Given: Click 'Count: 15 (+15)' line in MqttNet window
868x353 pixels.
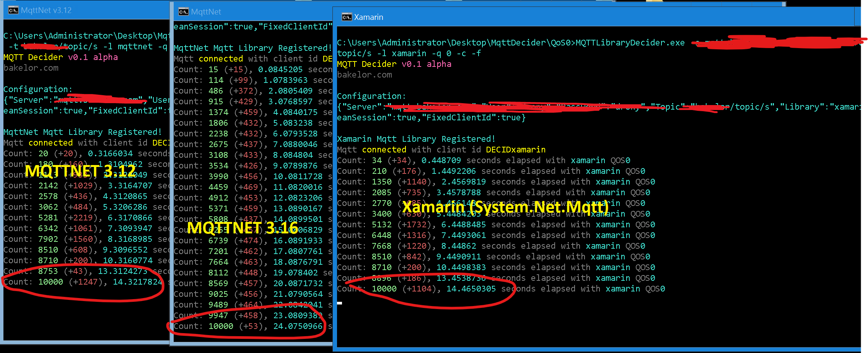Looking at the screenshot, I should click(x=253, y=70).
